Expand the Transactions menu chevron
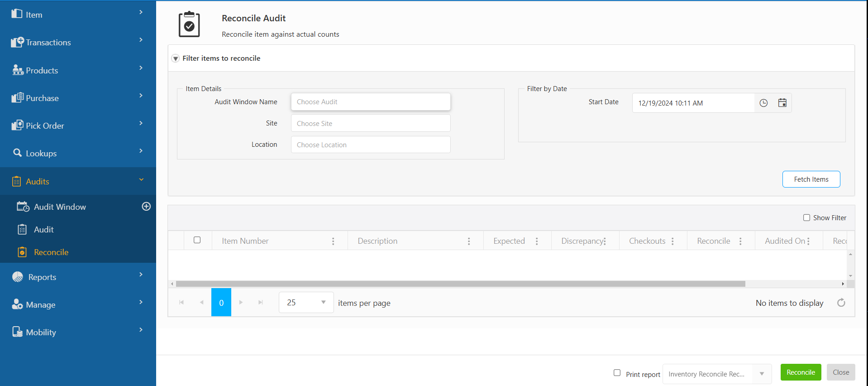The height and width of the screenshot is (386, 868). click(x=141, y=40)
